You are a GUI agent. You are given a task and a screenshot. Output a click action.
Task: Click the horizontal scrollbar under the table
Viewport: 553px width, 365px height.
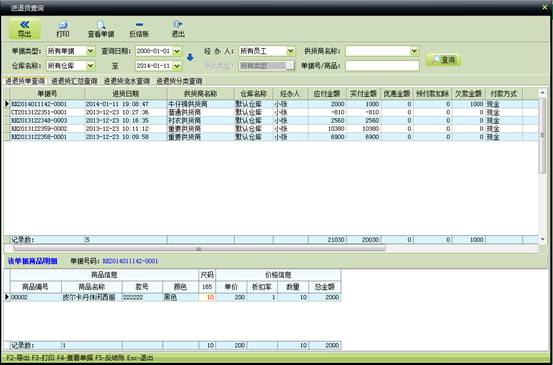pos(199,249)
